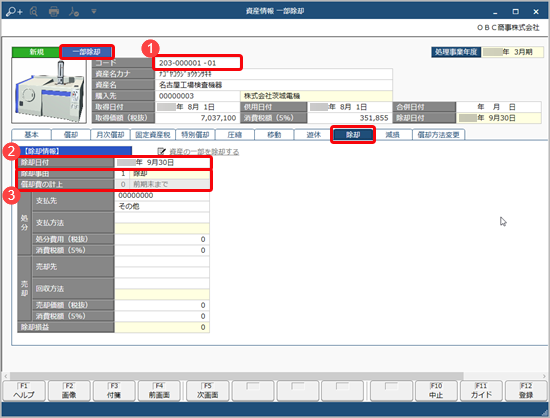
Task: Click the 売却先 input field
Action: click(162, 261)
